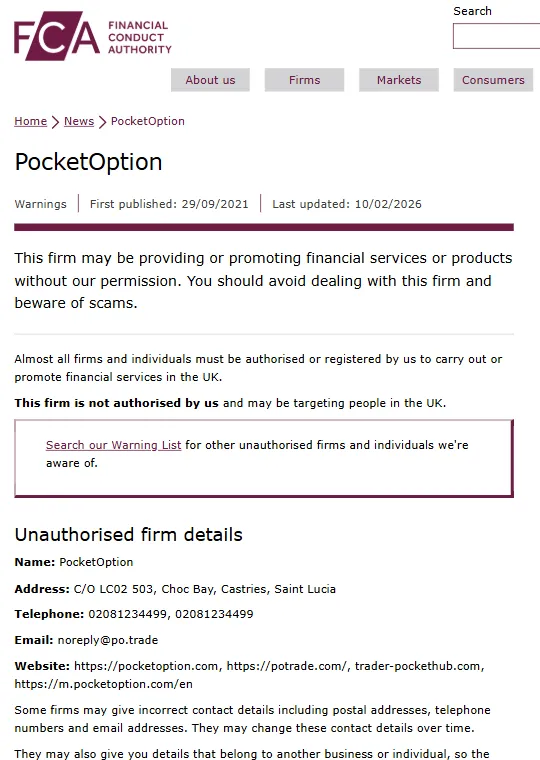The image size is (540, 760).
Task: Open the Firms navigation tab
Action: click(304, 80)
